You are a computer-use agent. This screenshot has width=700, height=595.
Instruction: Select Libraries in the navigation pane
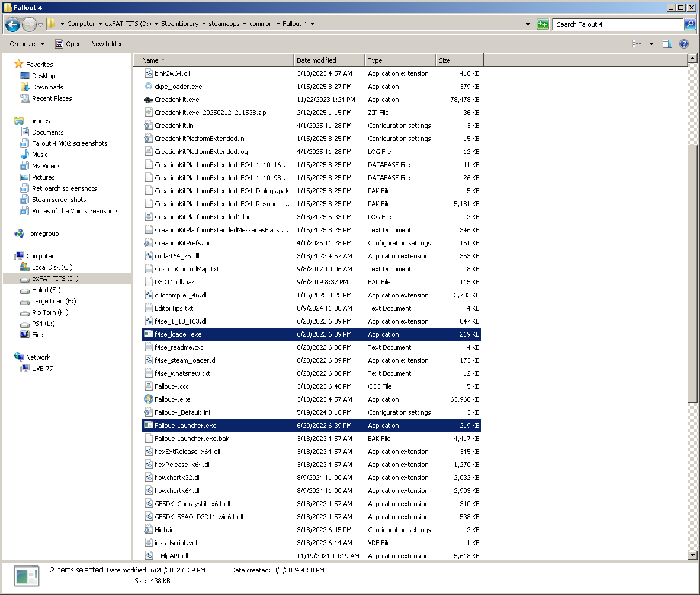[38, 121]
